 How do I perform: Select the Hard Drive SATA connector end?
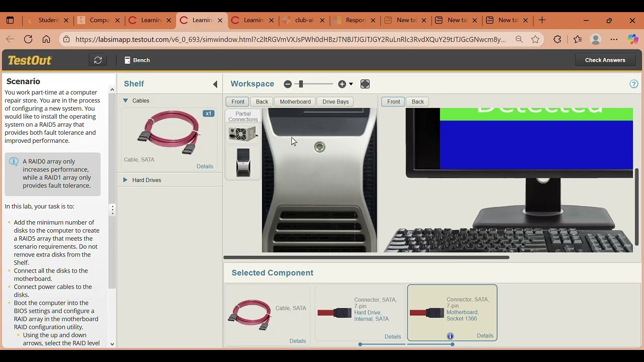[x=360, y=313]
